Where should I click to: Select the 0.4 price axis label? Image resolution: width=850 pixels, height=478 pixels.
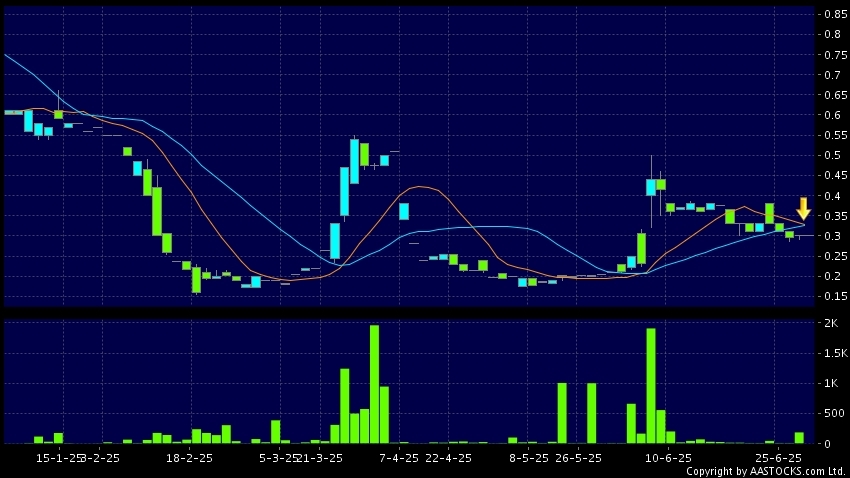coord(832,196)
